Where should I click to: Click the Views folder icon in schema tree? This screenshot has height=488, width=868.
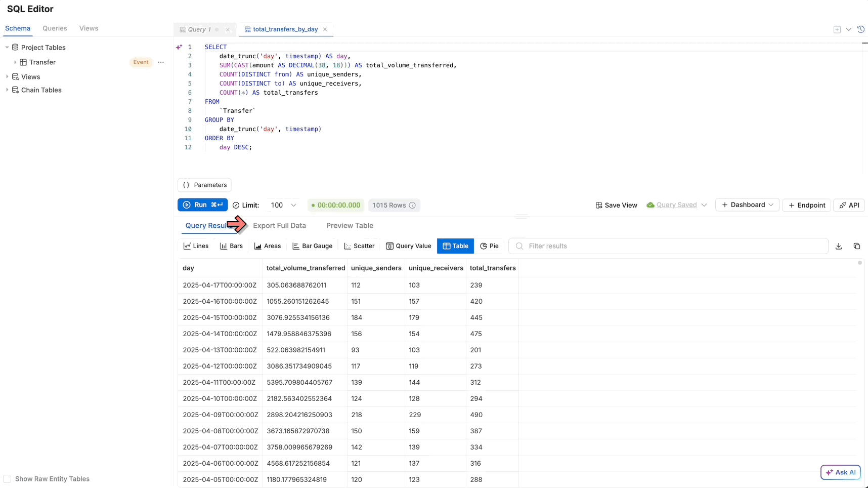[x=15, y=77]
